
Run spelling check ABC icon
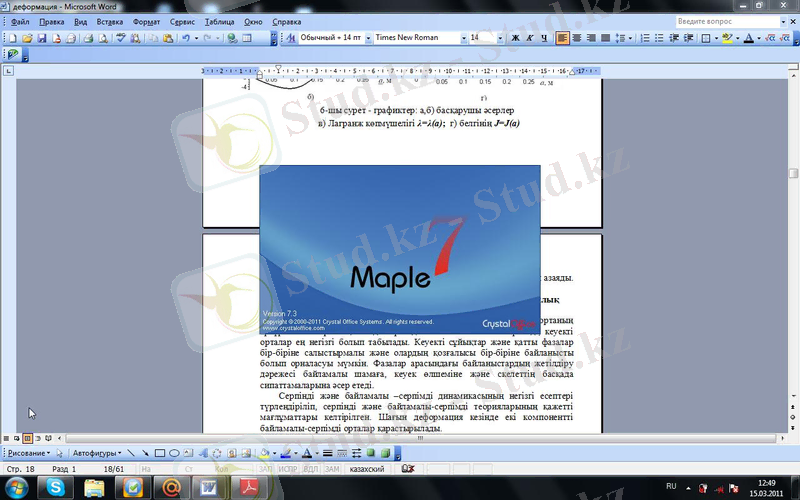pyautogui.click(x=121, y=38)
